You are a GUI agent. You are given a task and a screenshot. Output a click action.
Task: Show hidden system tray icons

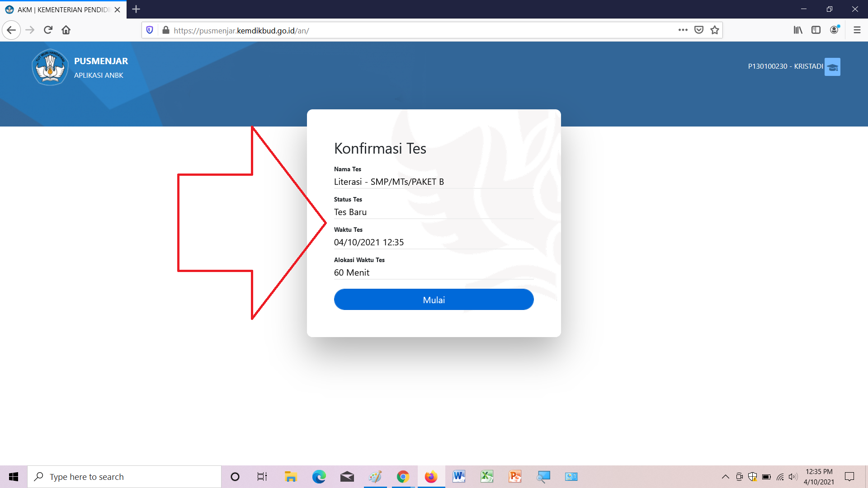[726, 476]
